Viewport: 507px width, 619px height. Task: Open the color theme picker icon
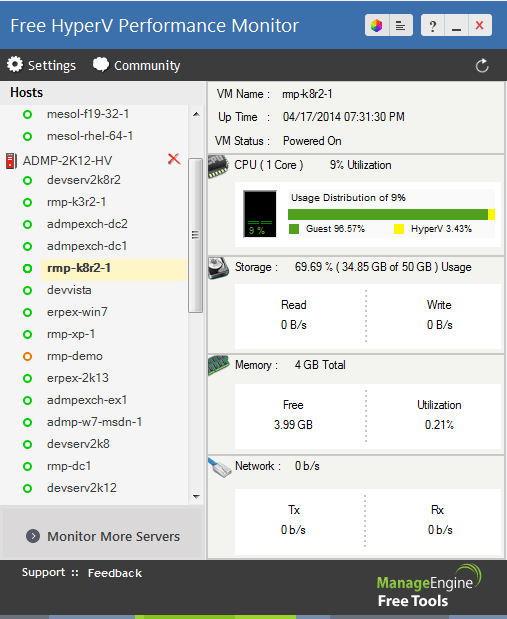377,26
